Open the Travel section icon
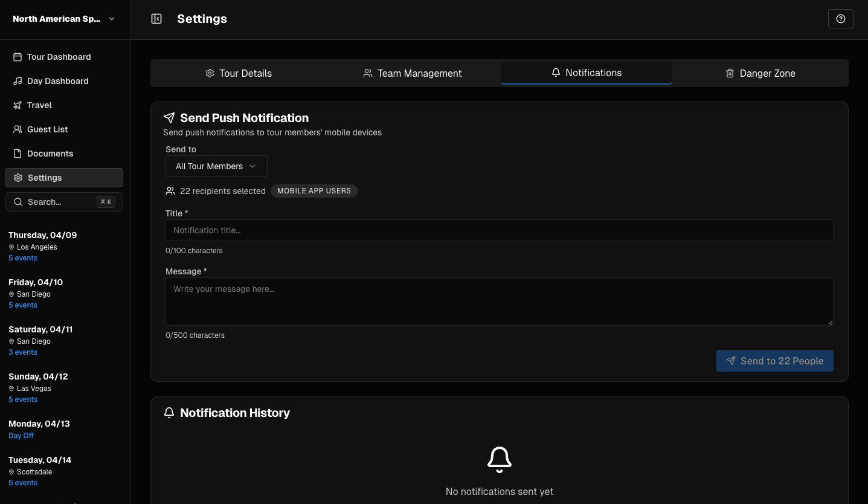Image resolution: width=868 pixels, height=504 pixels. coord(16,105)
